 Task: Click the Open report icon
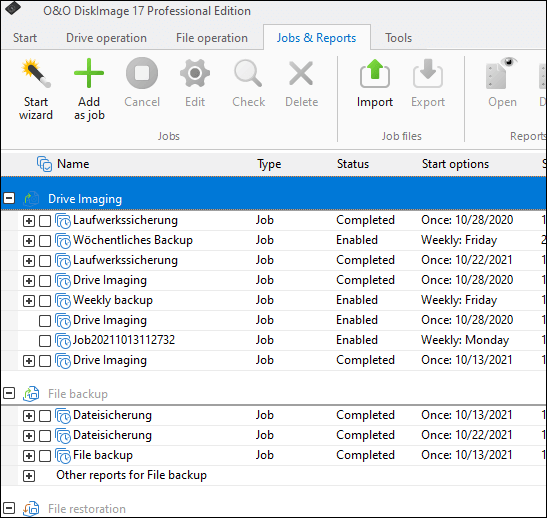[x=501, y=73]
